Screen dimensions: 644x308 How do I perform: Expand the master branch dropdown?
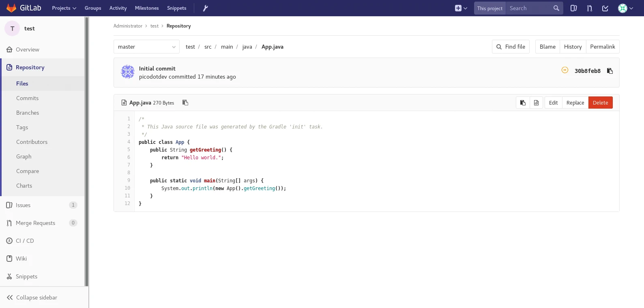coord(146,47)
